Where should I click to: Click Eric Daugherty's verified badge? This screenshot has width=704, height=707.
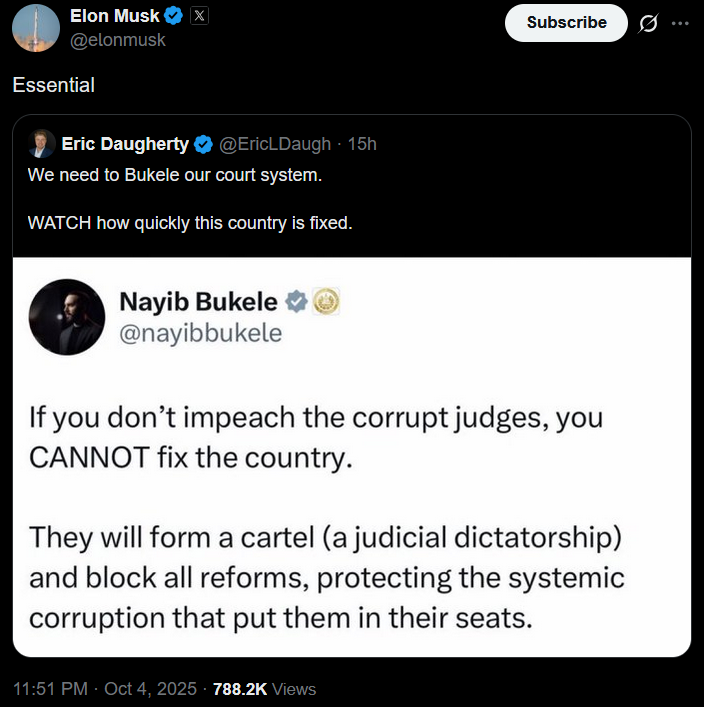[x=203, y=144]
